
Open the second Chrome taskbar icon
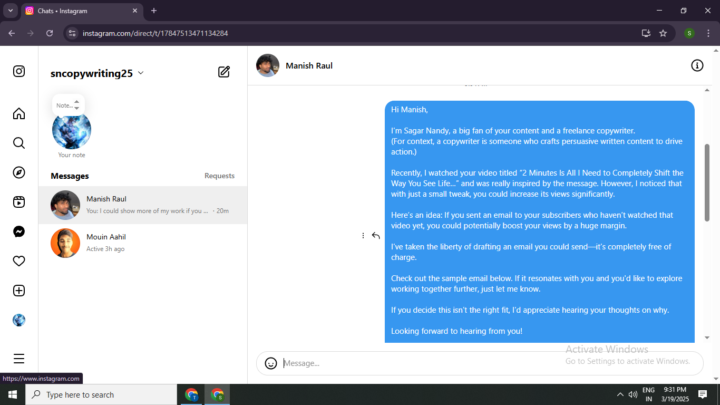[x=218, y=394]
